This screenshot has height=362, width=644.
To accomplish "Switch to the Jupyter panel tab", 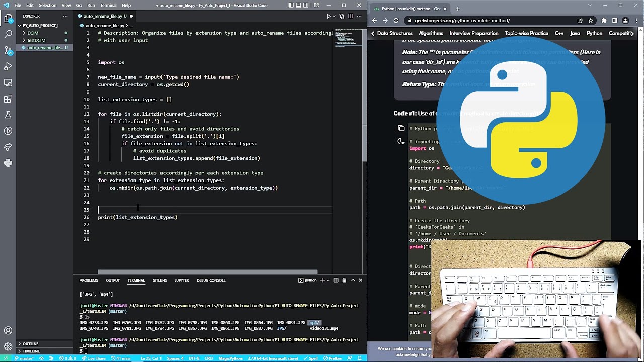I will click(182, 280).
